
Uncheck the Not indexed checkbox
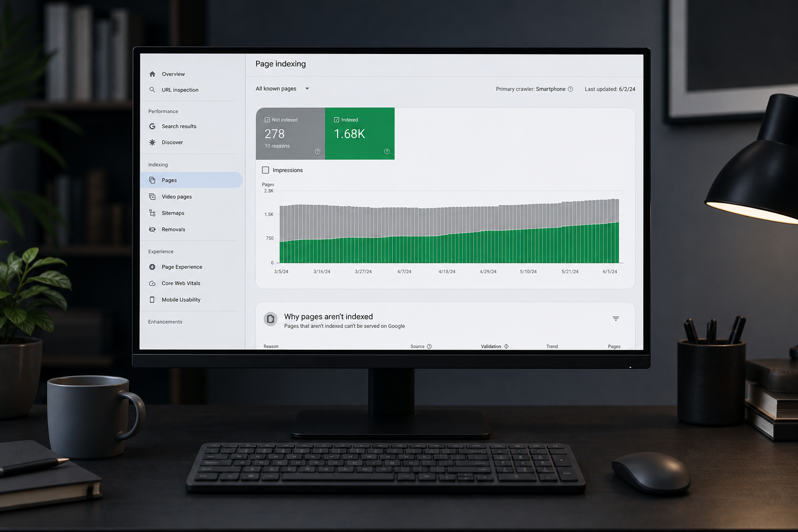click(267, 120)
